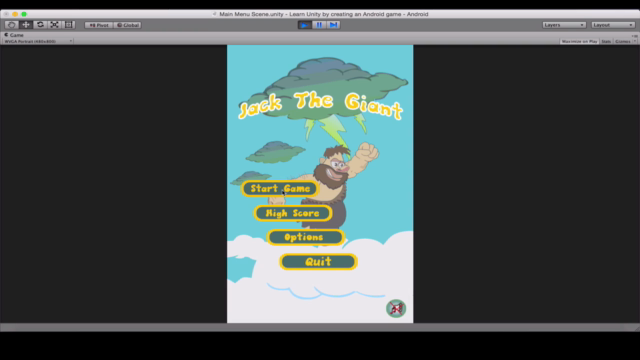Advance one frame with the Step button
Image resolution: width=640 pixels, height=360 pixels.
pos(333,25)
